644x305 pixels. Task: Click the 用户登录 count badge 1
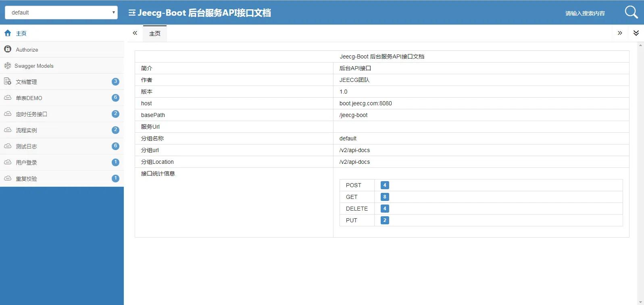115,162
